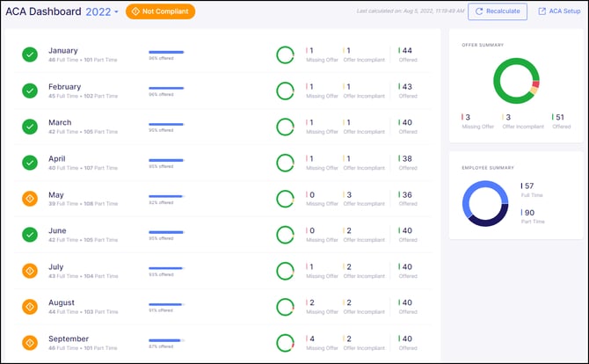Click the Offer Summary donut chart
Viewport: 589px width, 364px height.
click(x=516, y=81)
